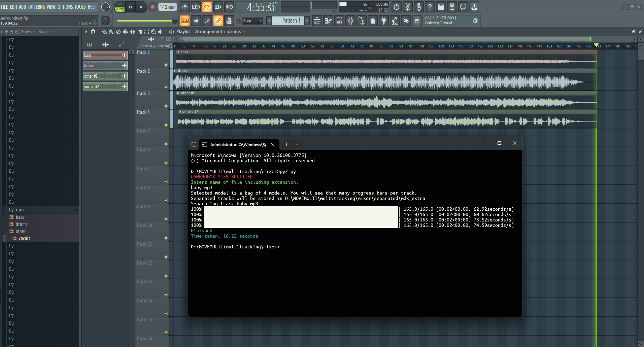Open the Step snap dropdown

[x=252, y=21]
